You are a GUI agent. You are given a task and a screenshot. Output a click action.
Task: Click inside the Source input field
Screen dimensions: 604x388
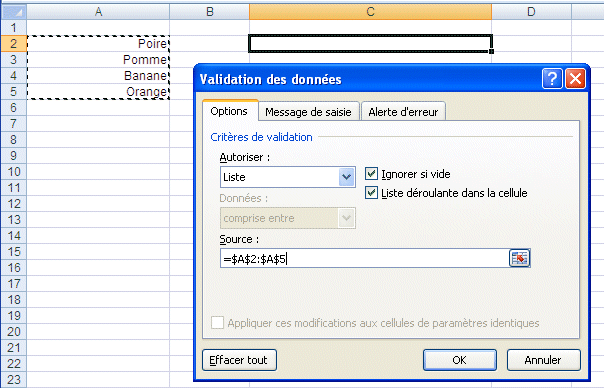[364, 258]
